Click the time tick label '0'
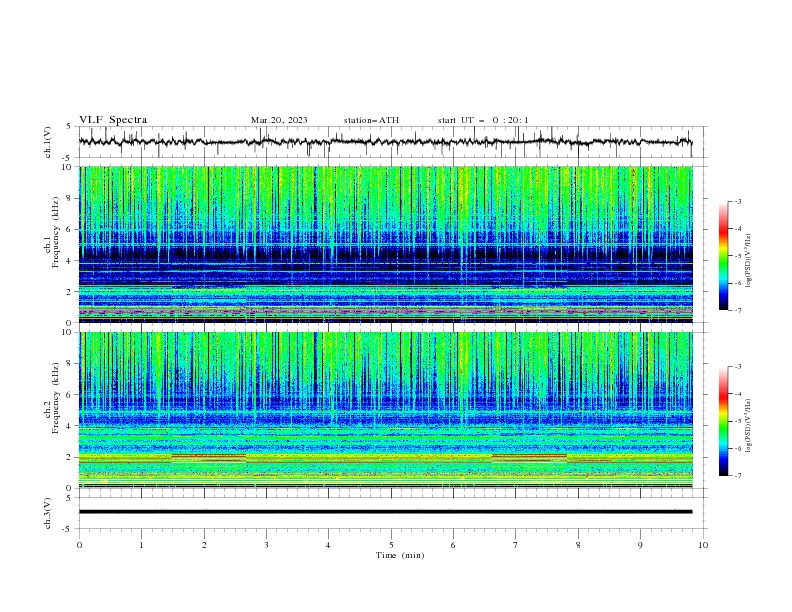792x612 pixels. [79, 545]
